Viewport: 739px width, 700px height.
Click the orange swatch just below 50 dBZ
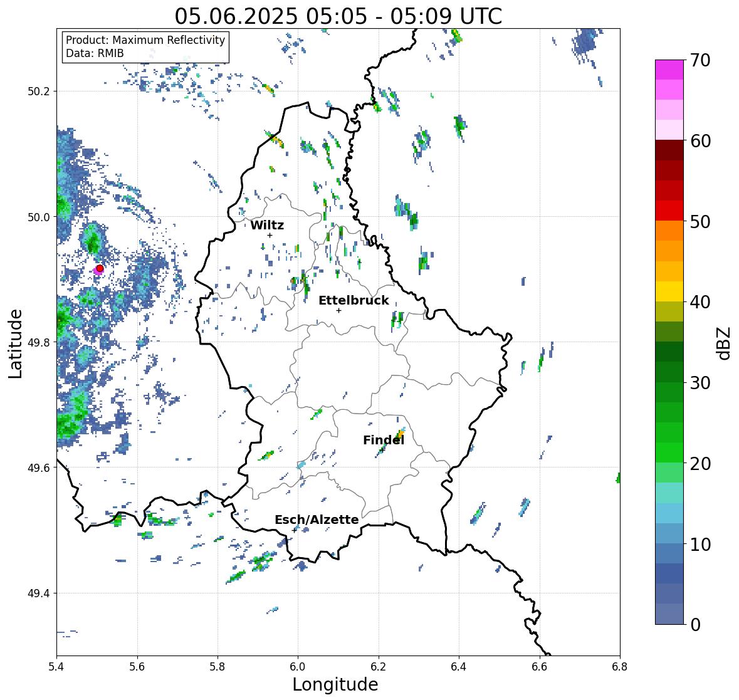pos(669,231)
